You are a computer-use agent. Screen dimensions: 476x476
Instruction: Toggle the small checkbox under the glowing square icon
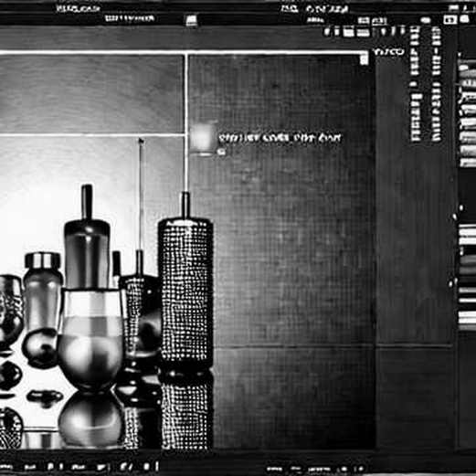[x=222, y=152]
